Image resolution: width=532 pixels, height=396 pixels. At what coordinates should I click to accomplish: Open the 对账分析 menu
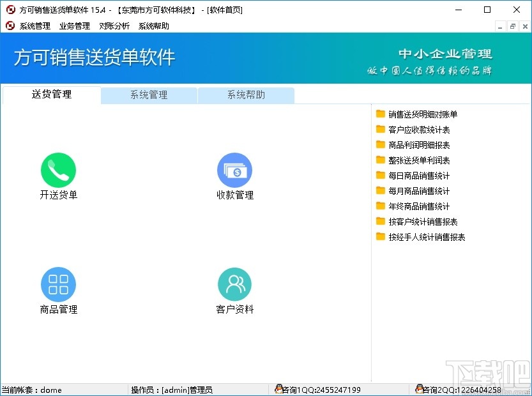pyautogui.click(x=114, y=26)
